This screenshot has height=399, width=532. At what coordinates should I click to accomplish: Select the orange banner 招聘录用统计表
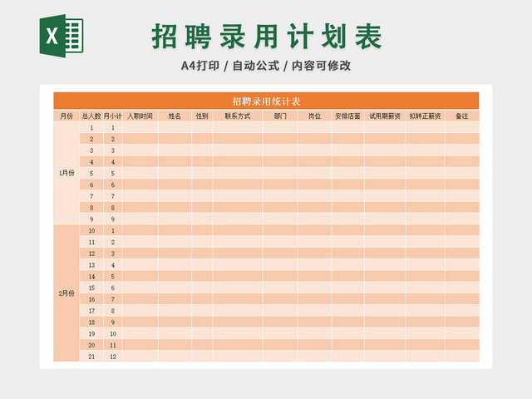[266, 101]
